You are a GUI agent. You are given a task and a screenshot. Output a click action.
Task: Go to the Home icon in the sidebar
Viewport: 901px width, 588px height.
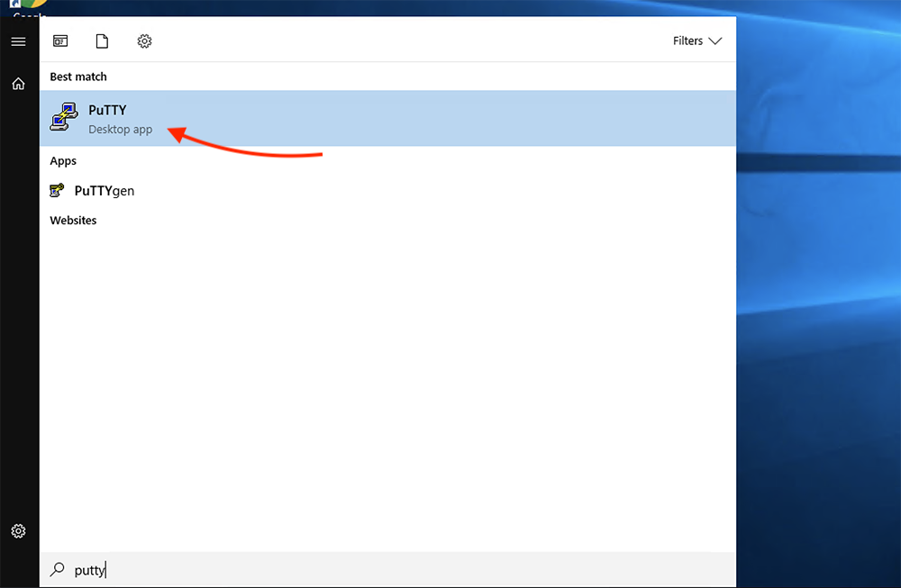coord(18,84)
